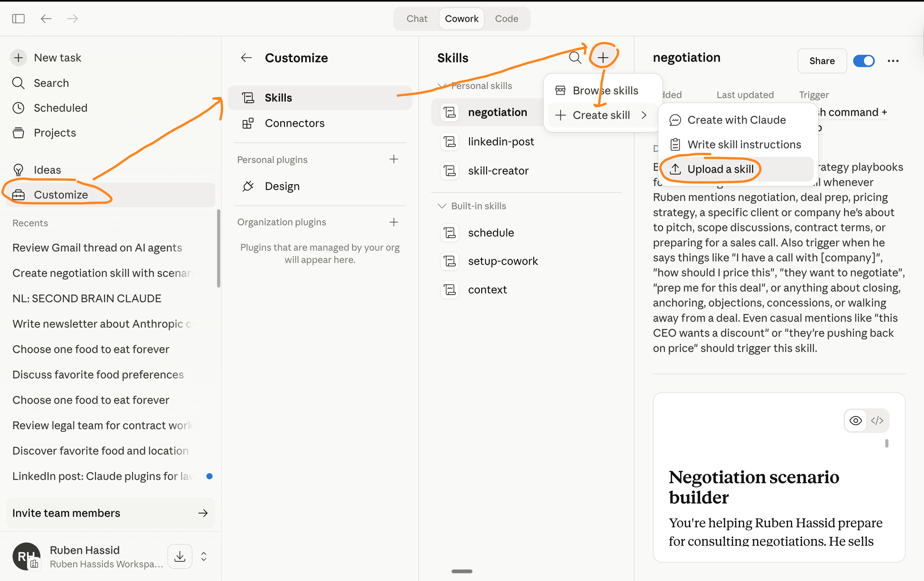
Task: Switch to the Chat tab
Action: click(x=417, y=18)
